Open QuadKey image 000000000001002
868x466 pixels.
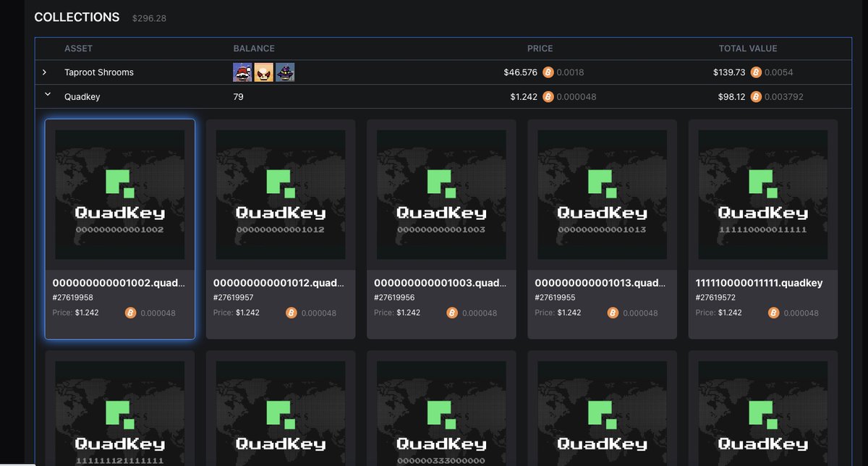[120, 195]
